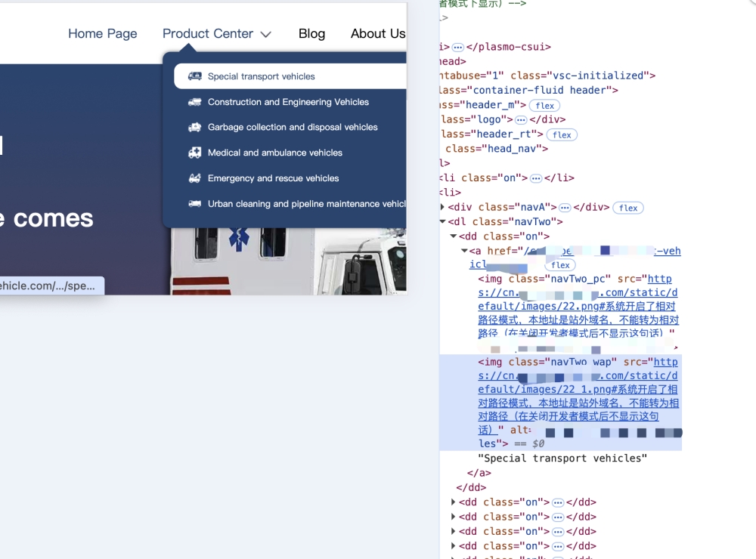Toggle flex badge beside navA div
756x559 pixels.
628,208
